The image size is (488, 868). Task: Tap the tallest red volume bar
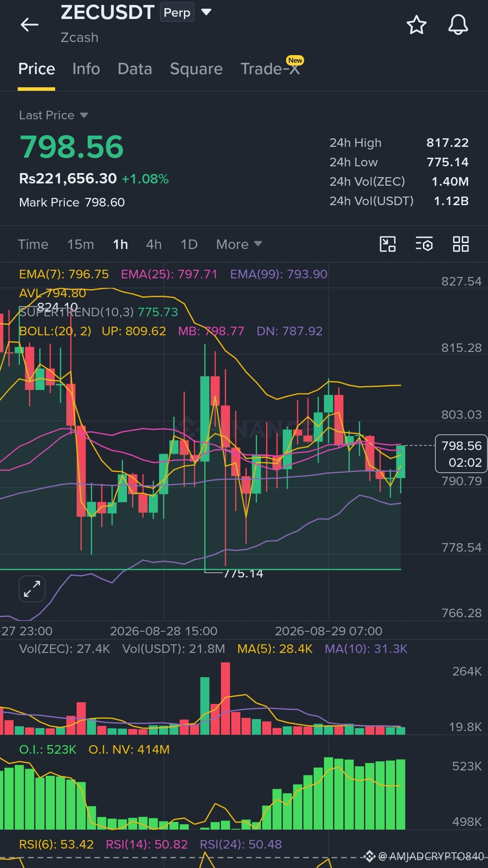pyautogui.click(x=225, y=698)
